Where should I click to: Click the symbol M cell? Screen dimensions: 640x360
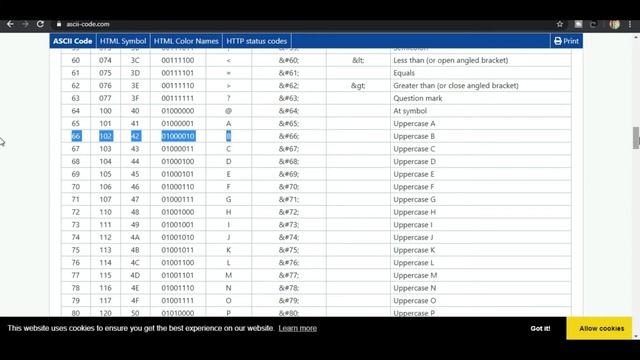click(229, 275)
